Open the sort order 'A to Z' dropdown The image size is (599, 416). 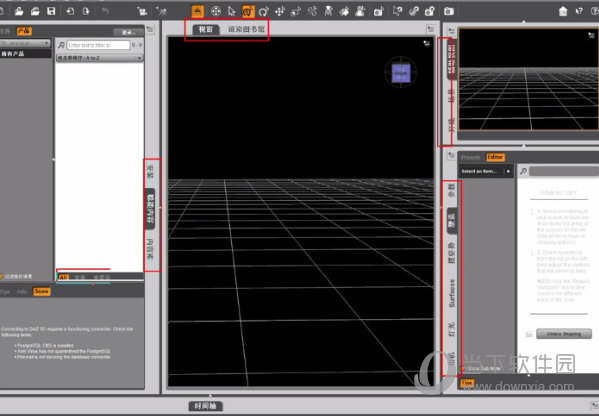pos(99,58)
